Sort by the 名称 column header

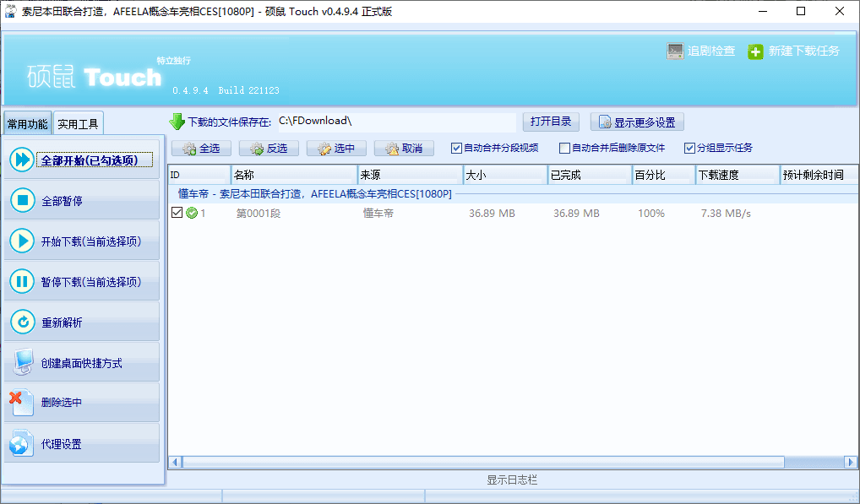[x=294, y=175]
